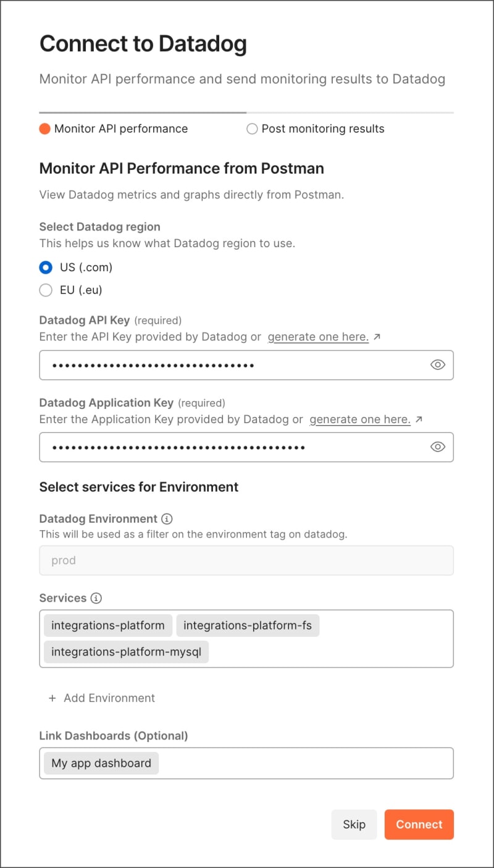This screenshot has height=868, width=494.
Task: Click the prod environment input field
Action: 246,560
